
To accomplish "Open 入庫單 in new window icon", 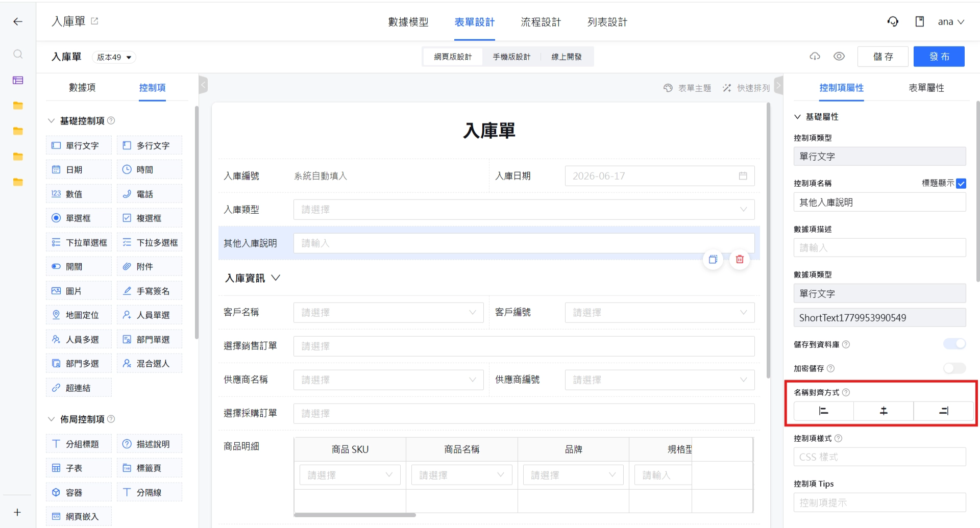I will click(94, 21).
